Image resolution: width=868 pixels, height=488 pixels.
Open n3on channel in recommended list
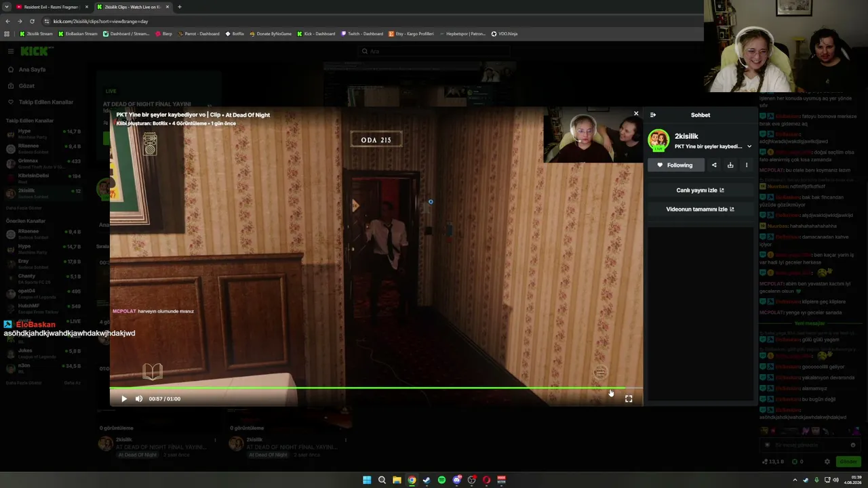(43, 368)
